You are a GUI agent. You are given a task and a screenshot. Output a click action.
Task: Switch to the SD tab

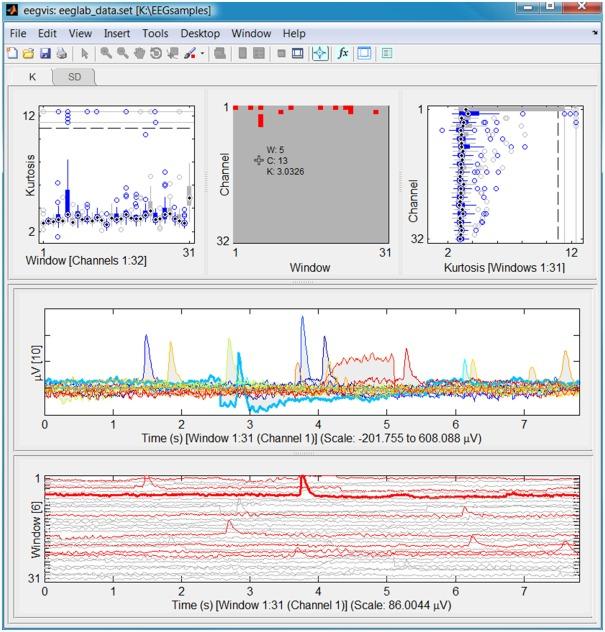click(x=74, y=77)
